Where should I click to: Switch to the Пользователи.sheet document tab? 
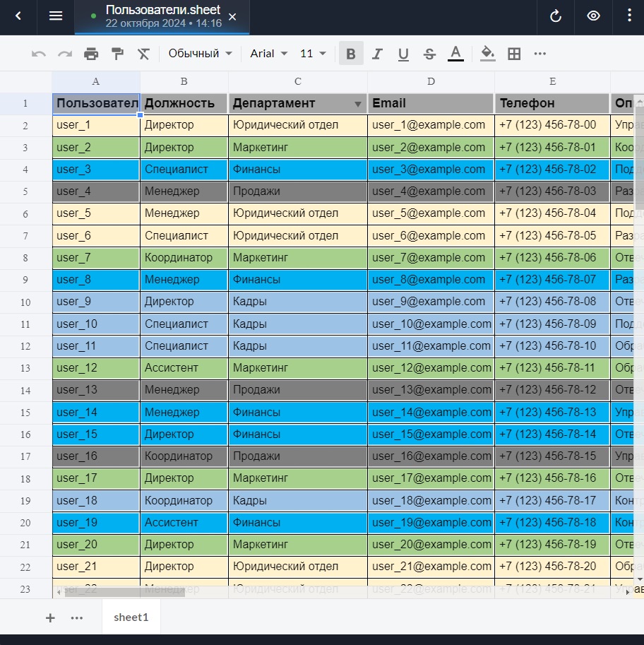162,16
